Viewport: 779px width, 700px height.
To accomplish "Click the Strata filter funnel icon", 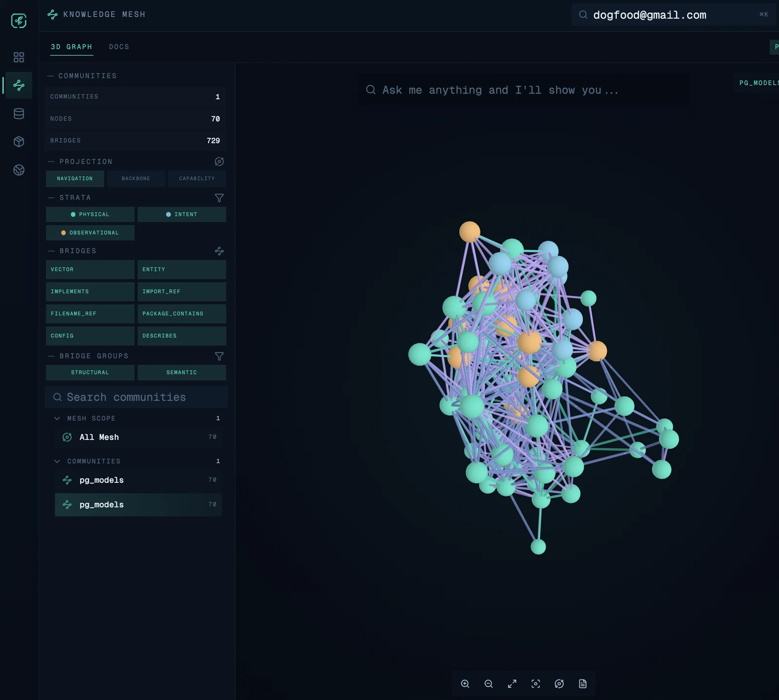I will point(219,198).
